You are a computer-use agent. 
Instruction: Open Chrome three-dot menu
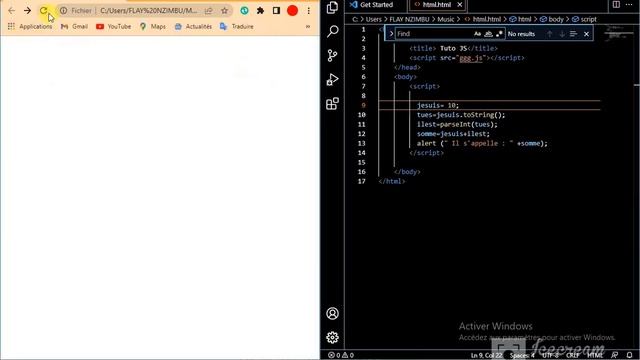pyautogui.click(x=309, y=11)
